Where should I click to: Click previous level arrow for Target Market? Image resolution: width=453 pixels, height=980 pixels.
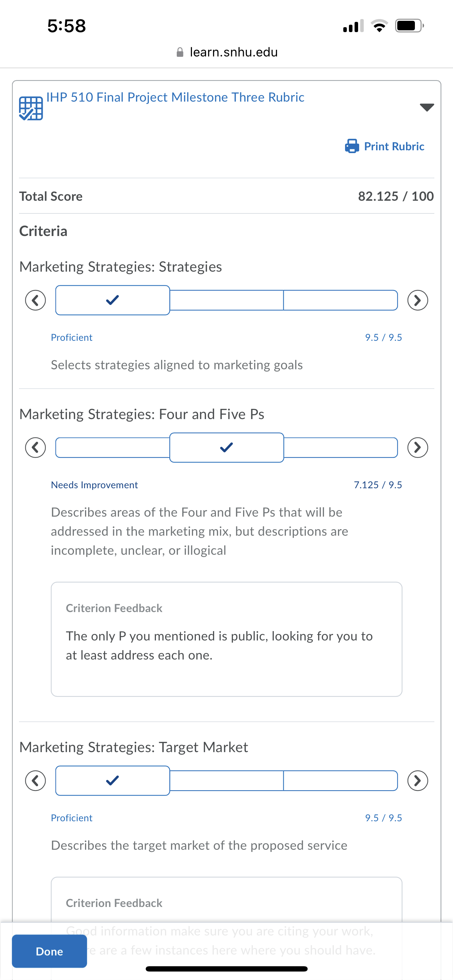(x=35, y=781)
